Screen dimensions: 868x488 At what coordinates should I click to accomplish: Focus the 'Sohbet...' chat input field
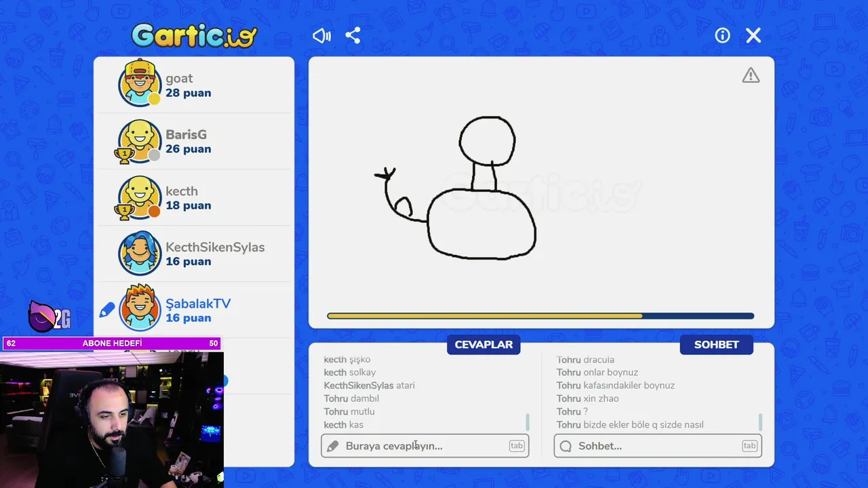click(x=658, y=446)
